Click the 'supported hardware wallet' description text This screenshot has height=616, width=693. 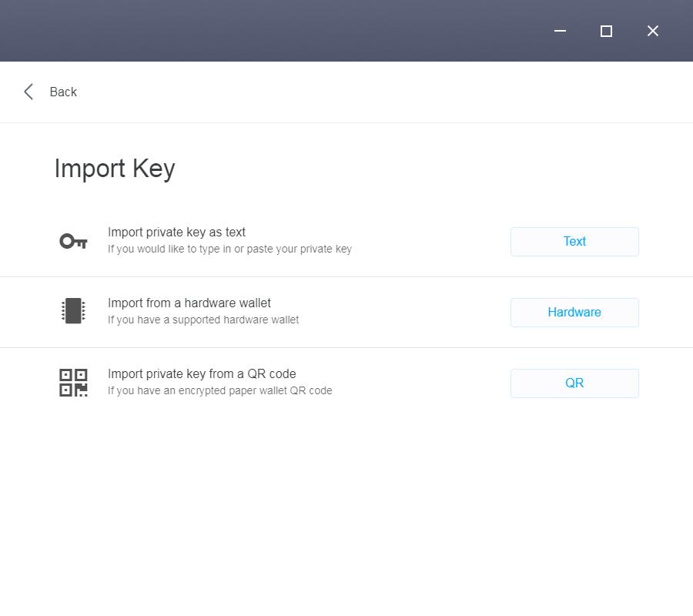(x=203, y=320)
